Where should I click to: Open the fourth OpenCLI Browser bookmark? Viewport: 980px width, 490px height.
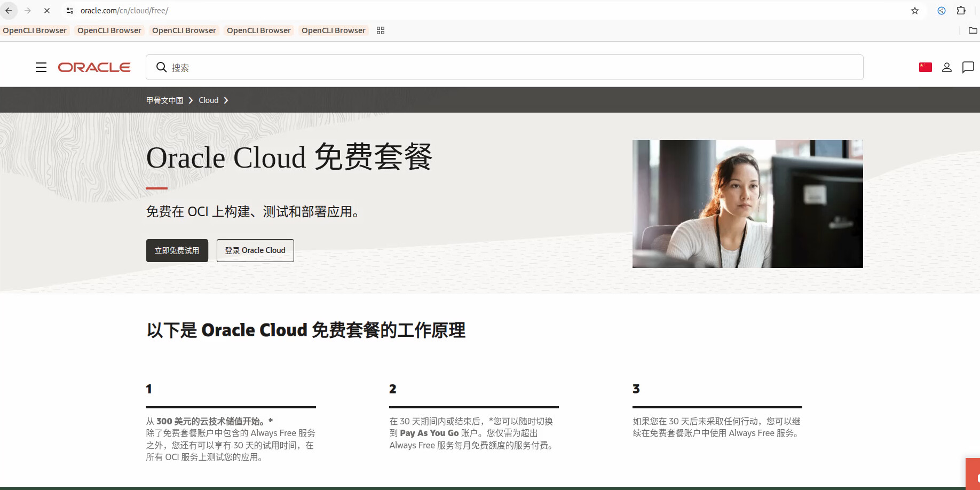click(x=259, y=30)
